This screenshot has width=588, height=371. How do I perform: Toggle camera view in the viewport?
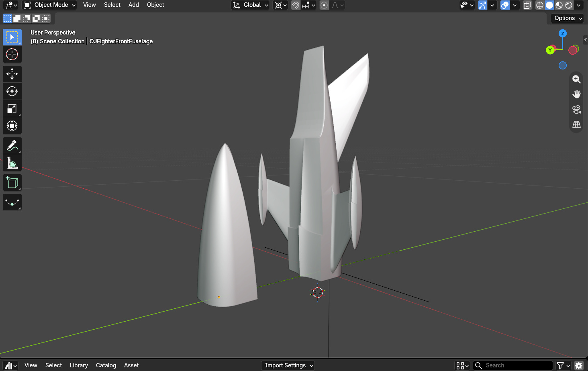pyautogui.click(x=576, y=109)
